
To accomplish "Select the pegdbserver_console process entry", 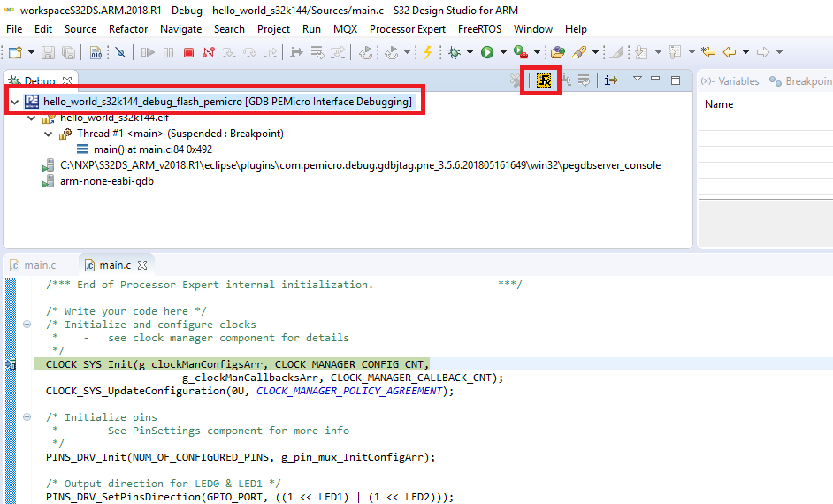I will 352,165.
